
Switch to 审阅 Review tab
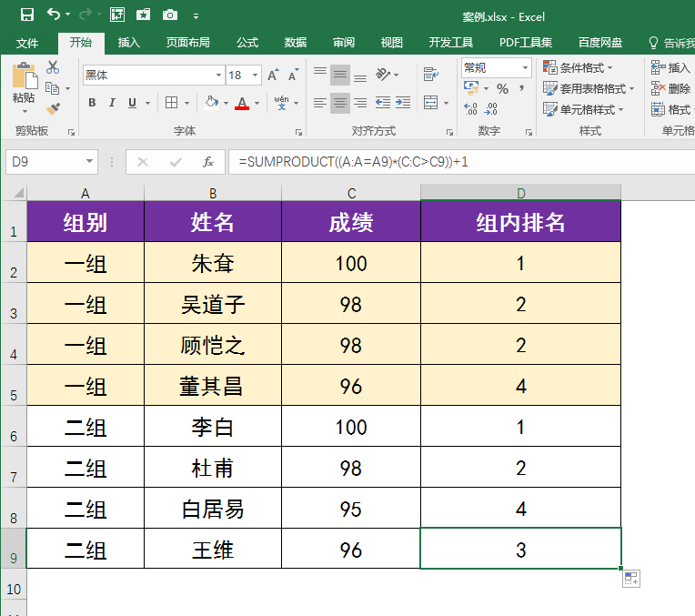tap(344, 43)
